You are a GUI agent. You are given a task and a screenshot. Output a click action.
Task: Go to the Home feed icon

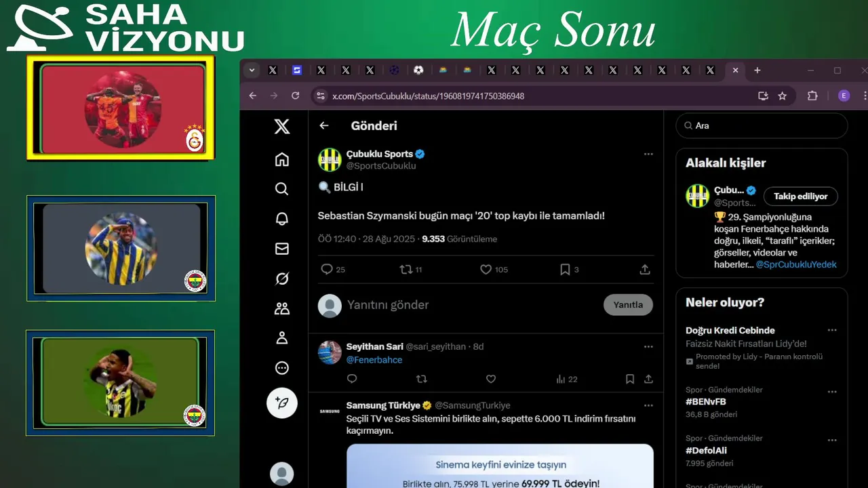(282, 159)
